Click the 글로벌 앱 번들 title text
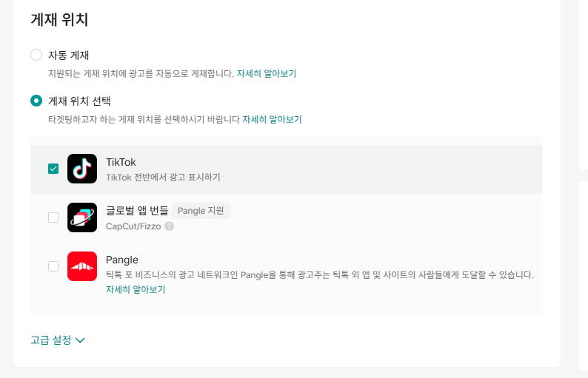 [137, 211]
